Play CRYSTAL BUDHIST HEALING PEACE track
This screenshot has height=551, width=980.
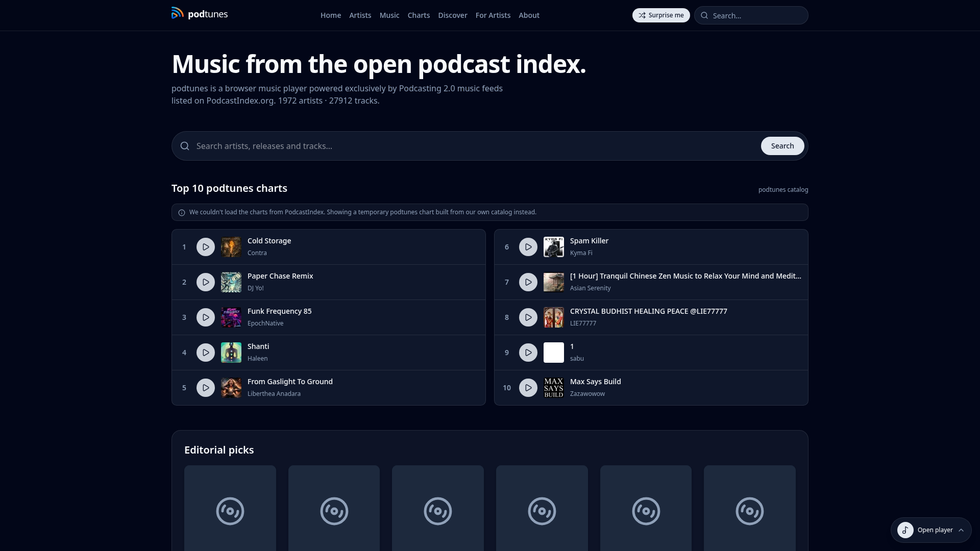[528, 317]
